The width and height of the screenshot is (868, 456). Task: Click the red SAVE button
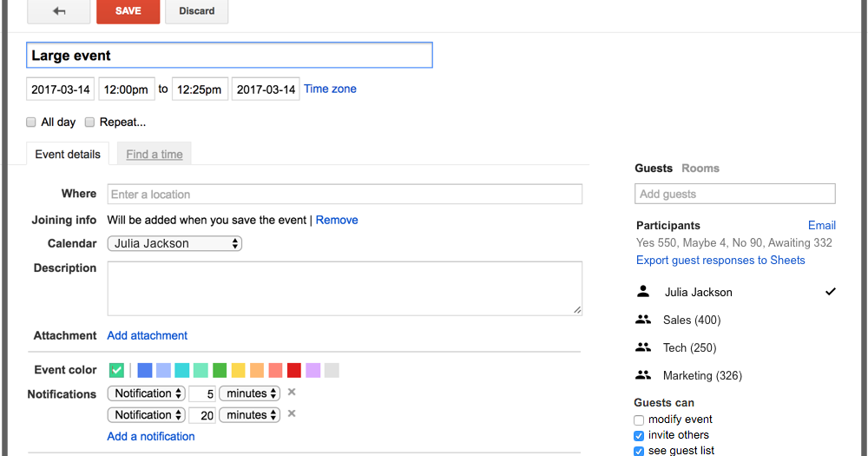tap(128, 11)
